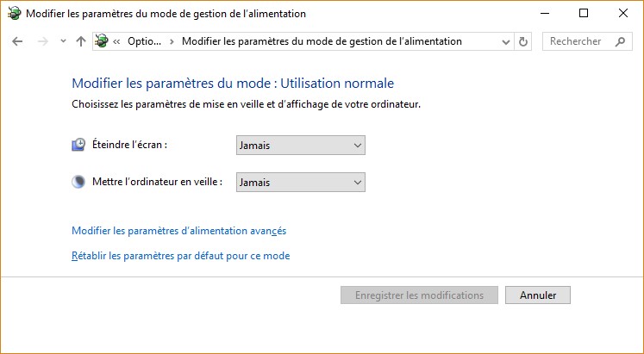Expand the recent locations chevron
The height and width of the screenshot is (354, 644).
(63, 41)
